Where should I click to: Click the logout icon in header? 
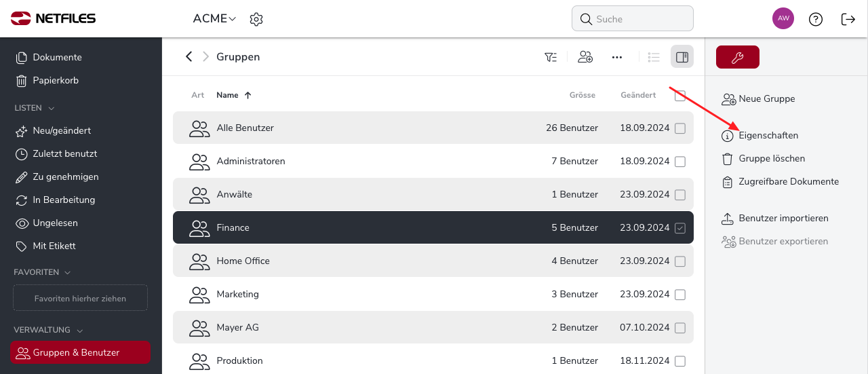[848, 19]
